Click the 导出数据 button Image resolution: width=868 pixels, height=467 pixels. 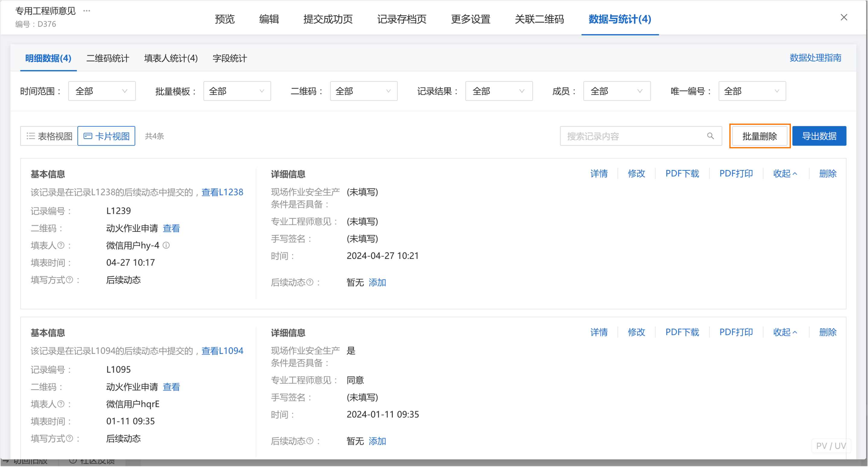[819, 136]
